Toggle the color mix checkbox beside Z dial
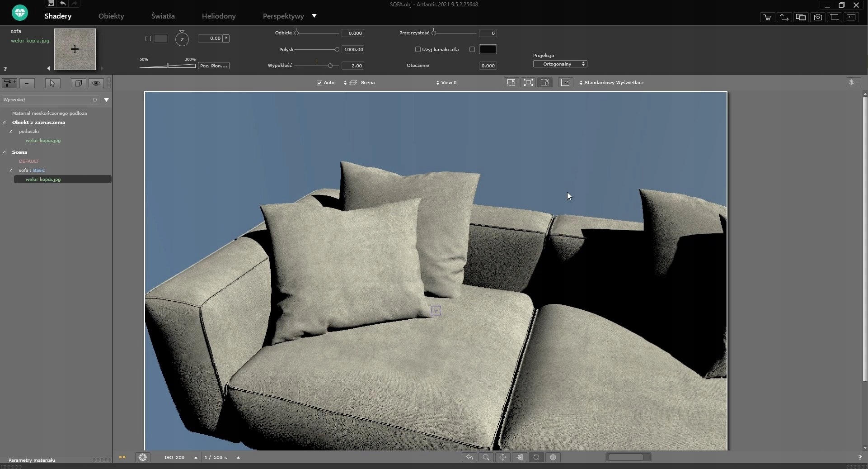868x469 pixels. click(x=148, y=38)
